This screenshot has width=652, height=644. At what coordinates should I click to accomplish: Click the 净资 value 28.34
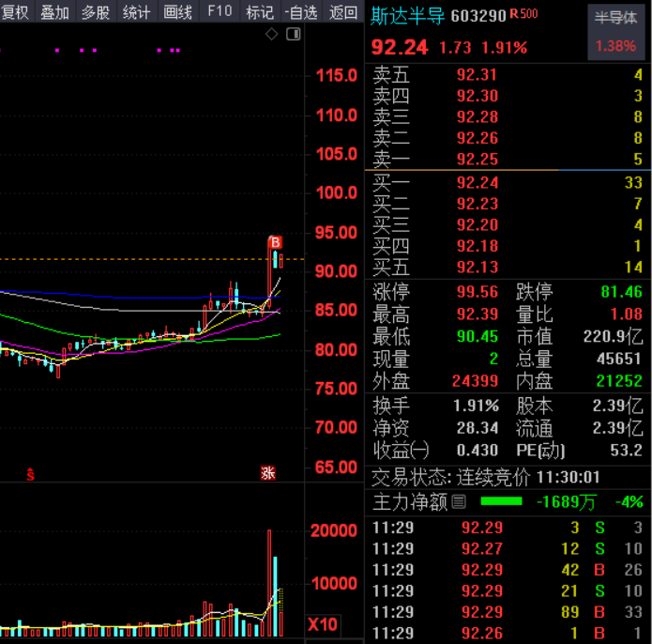pyautogui.click(x=477, y=428)
